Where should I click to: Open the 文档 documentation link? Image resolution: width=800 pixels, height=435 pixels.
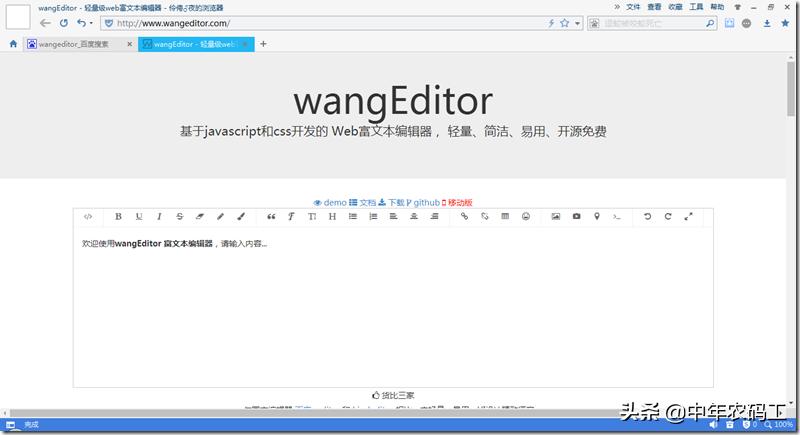click(x=362, y=202)
